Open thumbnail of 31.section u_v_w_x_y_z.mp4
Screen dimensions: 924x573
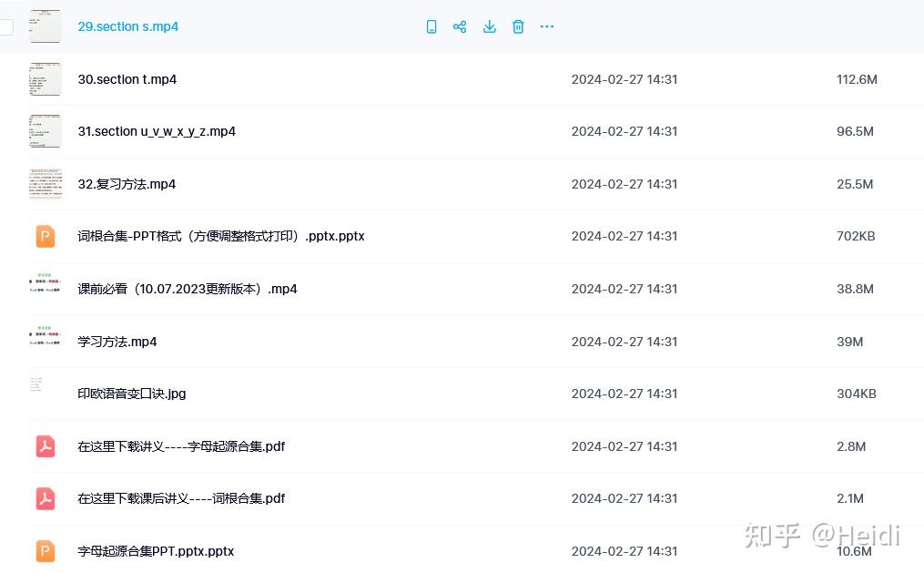[x=46, y=131]
